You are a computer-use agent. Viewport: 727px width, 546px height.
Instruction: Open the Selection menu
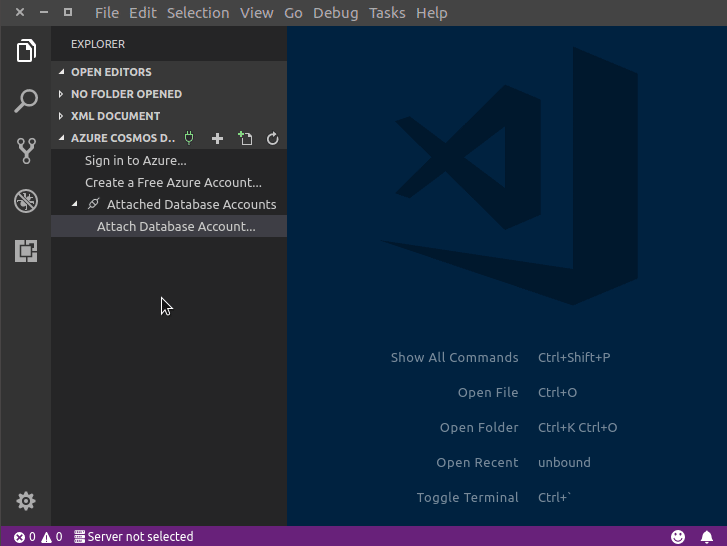coord(198,13)
